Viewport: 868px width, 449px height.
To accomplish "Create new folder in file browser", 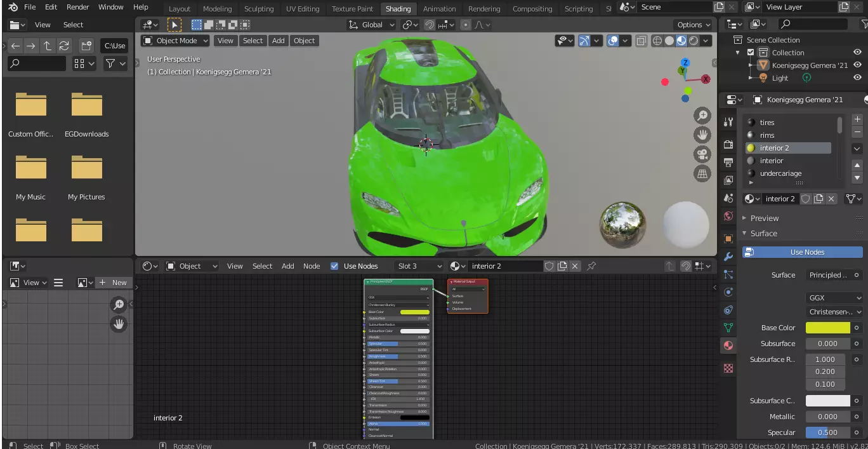I will point(86,46).
